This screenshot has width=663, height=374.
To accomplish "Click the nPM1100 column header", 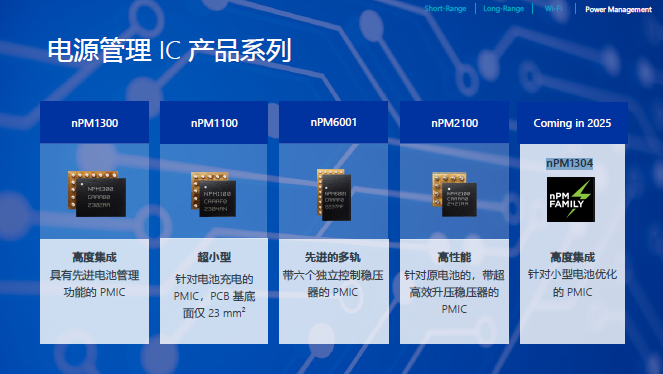I will click(x=214, y=123).
